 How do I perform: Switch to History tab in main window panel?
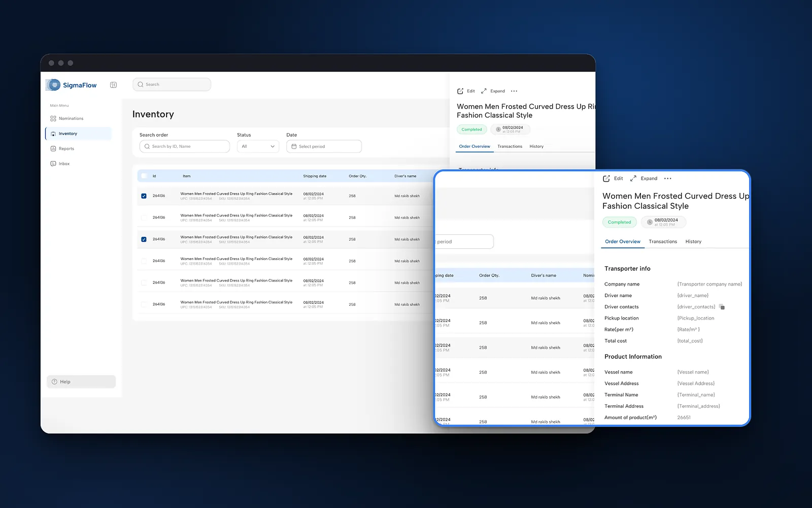536,146
